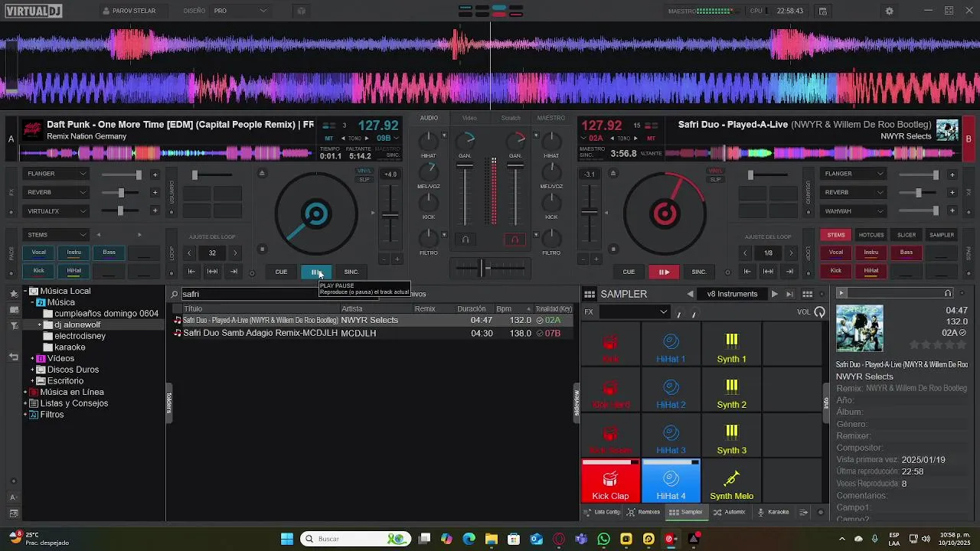This screenshot has height=551, width=980.
Task: Trigger the Synth 1 sampler pad
Action: tap(731, 344)
